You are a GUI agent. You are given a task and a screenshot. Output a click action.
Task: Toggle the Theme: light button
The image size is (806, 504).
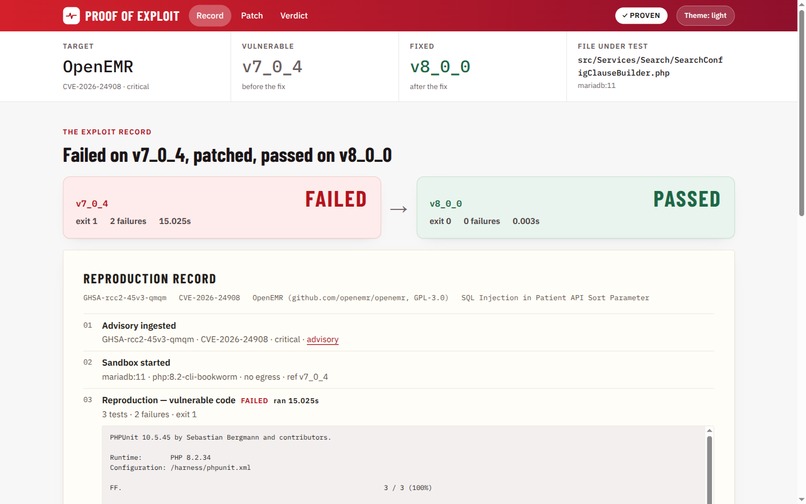[705, 15]
